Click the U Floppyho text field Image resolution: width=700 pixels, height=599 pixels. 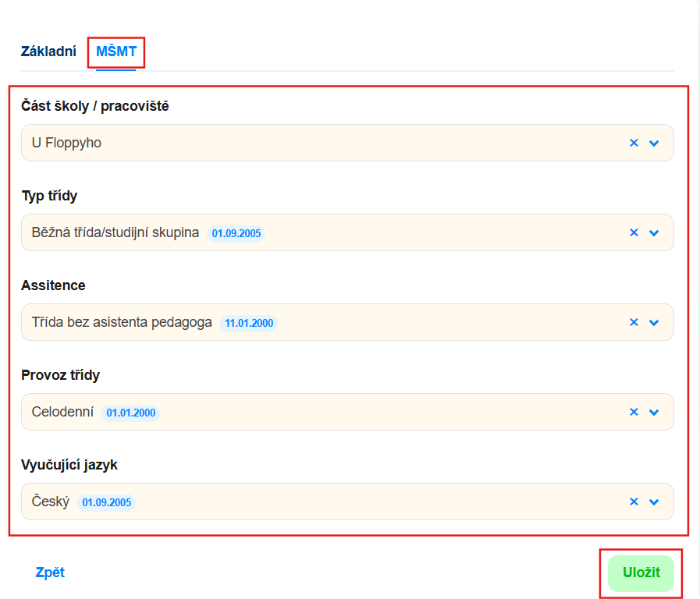(347, 143)
